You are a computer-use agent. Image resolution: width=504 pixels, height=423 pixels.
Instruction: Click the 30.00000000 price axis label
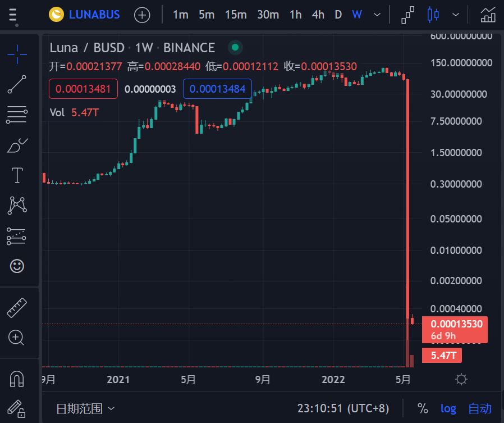click(459, 94)
